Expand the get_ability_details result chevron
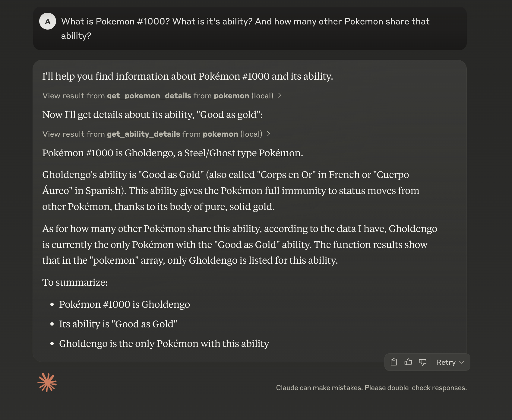 (x=269, y=134)
